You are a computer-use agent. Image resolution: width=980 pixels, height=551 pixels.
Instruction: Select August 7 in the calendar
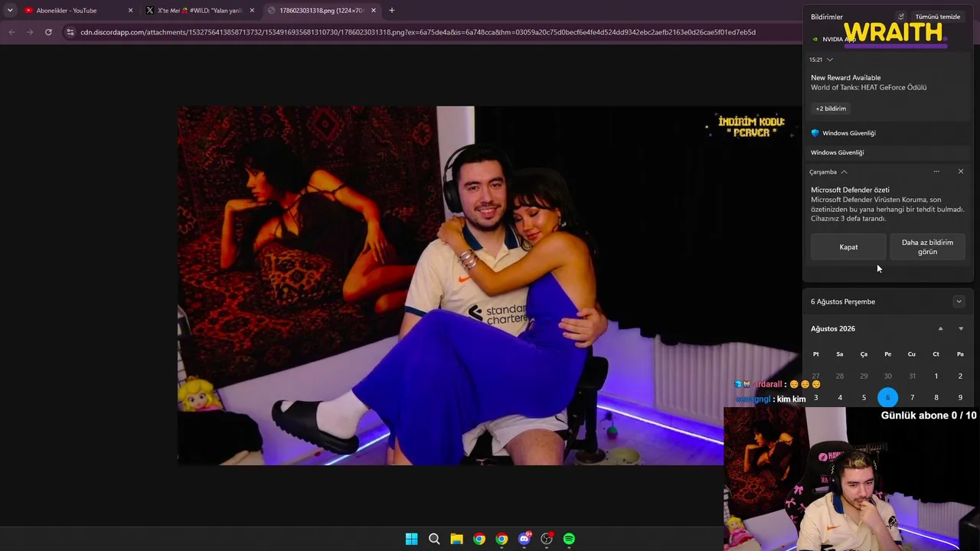pos(912,397)
